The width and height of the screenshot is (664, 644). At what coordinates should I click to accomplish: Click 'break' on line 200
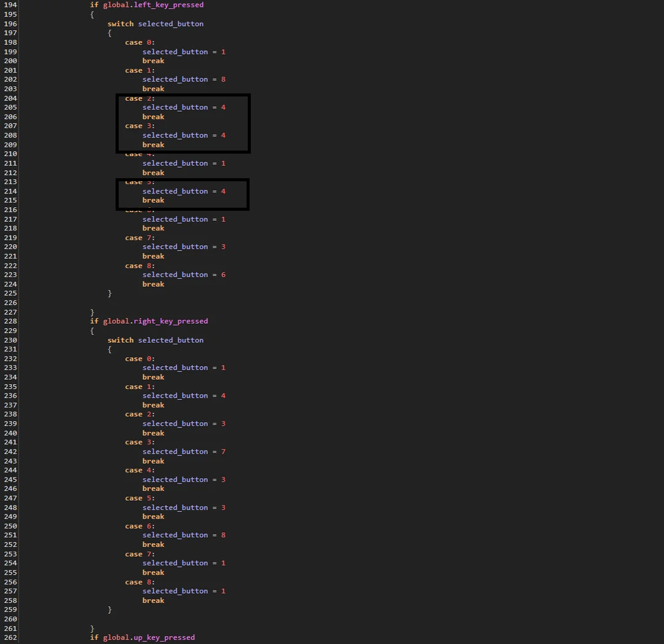(x=153, y=61)
